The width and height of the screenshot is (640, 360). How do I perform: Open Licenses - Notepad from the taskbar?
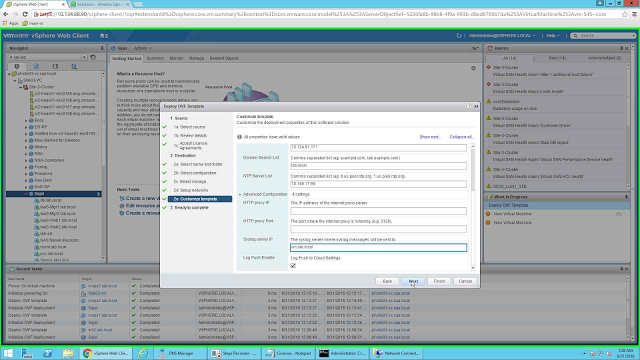[x=289, y=353]
